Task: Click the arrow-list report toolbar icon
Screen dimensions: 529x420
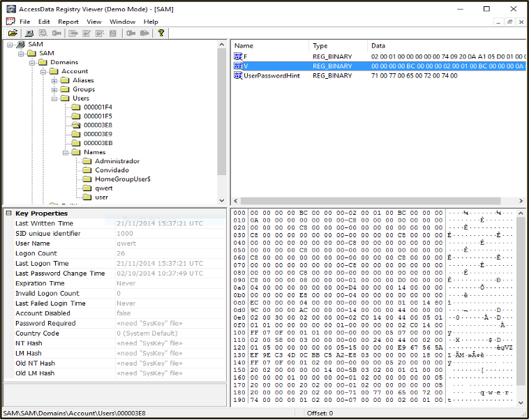Action: point(73,33)
